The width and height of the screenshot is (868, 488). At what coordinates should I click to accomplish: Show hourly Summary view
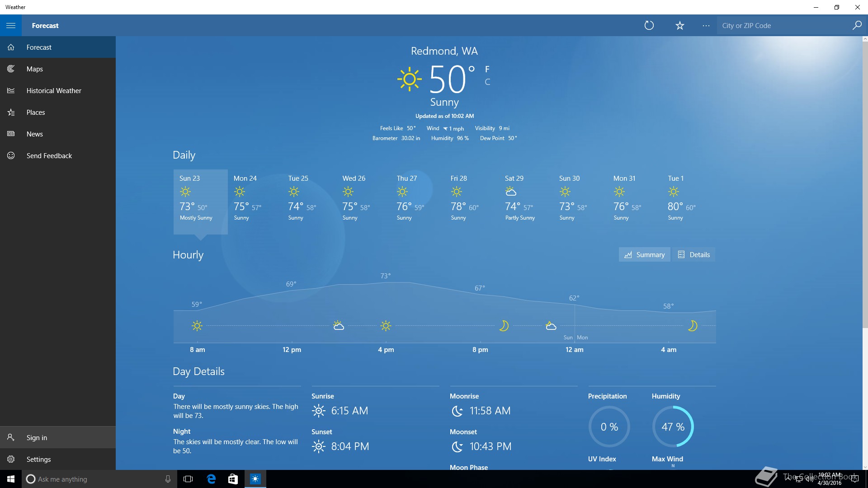click(644, 254)
